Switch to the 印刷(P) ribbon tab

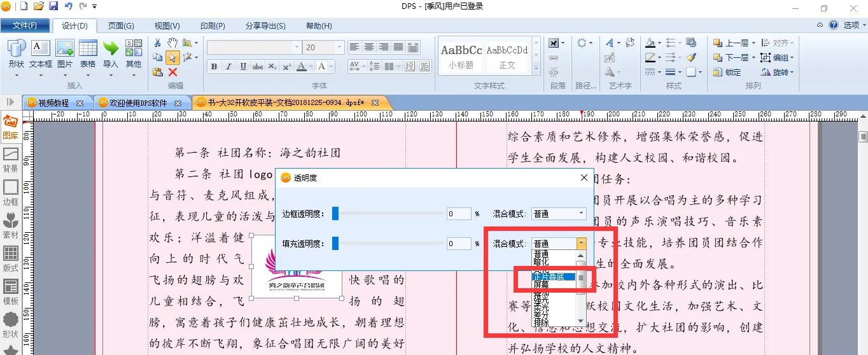(x=213, y=26)
